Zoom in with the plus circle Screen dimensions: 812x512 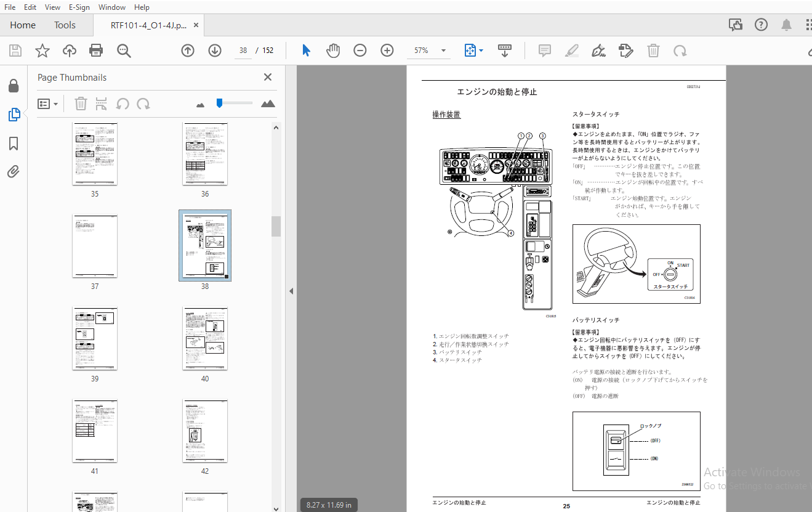(387, 51)
